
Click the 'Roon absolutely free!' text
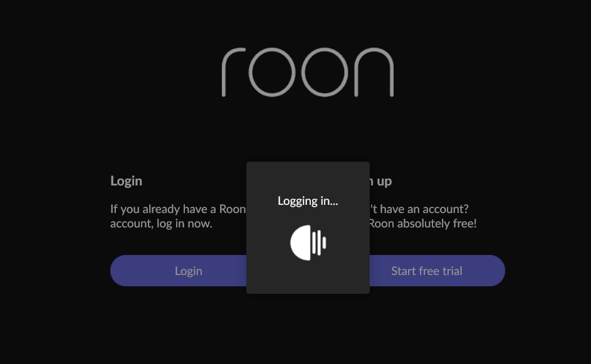(423, 224)
